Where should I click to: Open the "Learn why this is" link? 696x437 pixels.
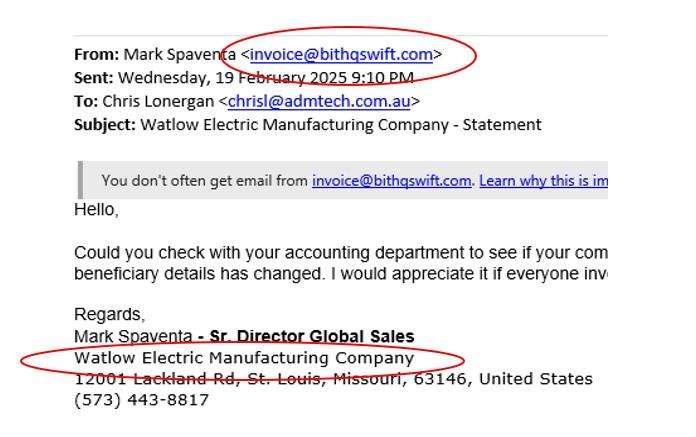[543, 181]
